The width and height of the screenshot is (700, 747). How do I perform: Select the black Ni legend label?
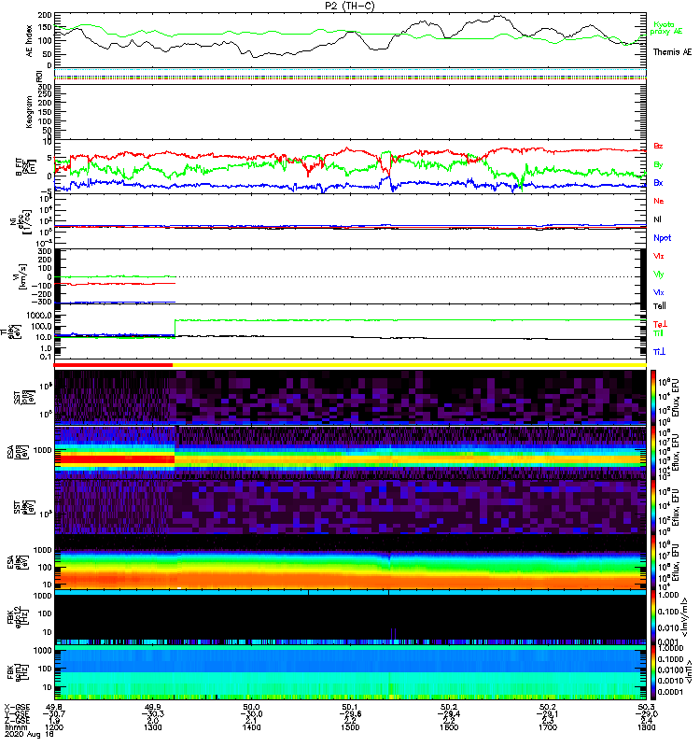(x=657, y=219)
